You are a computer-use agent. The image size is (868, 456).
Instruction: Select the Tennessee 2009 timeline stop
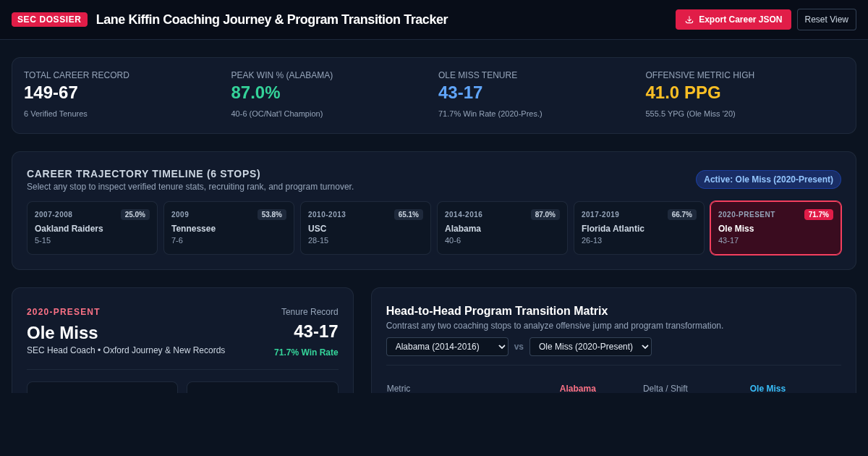tap(229, 228)
